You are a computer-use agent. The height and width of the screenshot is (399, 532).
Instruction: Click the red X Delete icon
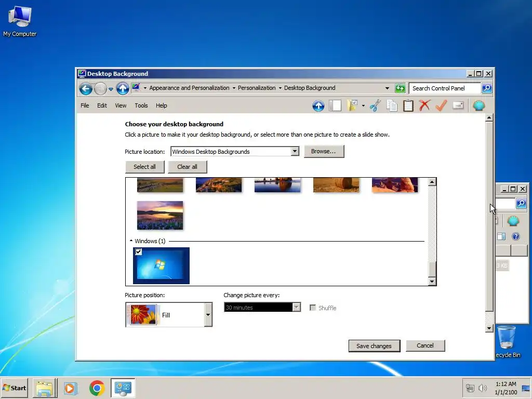click(x=424, y=105)
